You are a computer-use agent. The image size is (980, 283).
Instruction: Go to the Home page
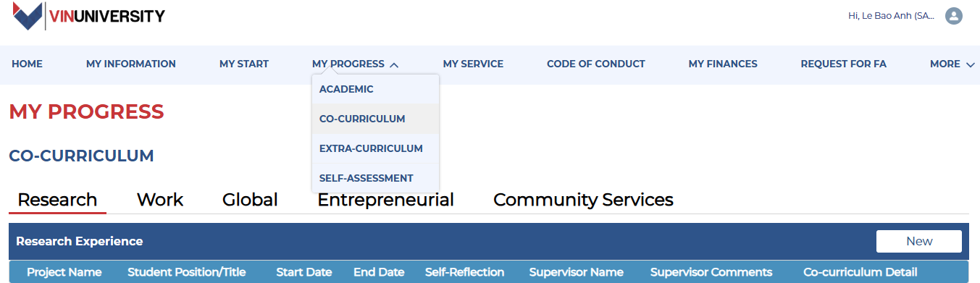point(28,64)
